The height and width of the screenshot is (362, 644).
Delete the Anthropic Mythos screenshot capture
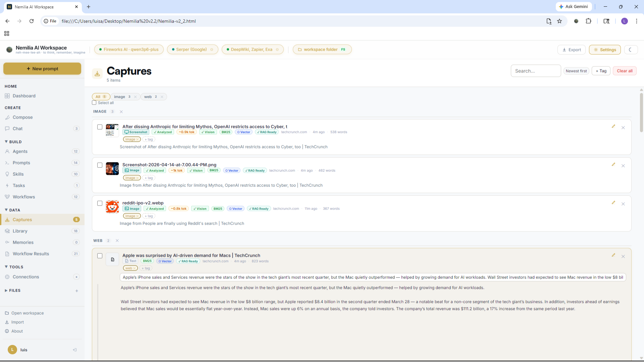(x=623, y=128)
